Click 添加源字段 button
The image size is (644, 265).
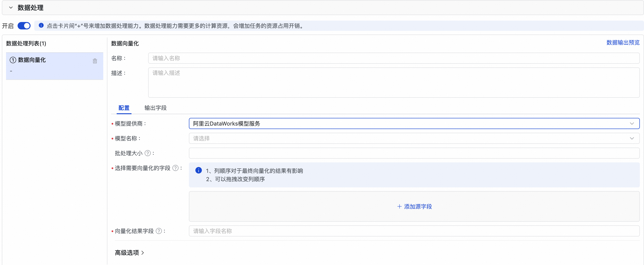[418, 206]
